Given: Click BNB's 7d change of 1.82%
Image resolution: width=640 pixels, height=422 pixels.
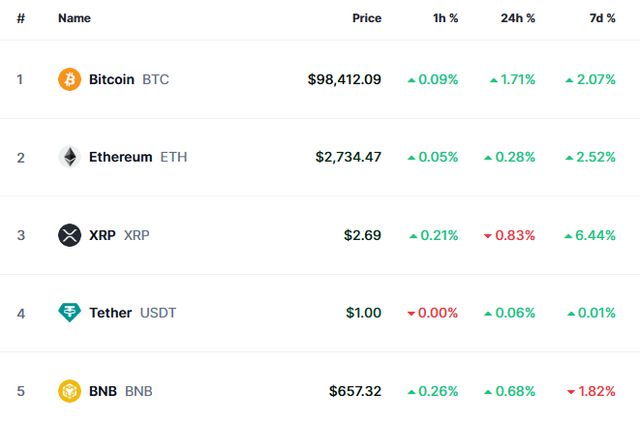Looking at the screenshot, I should point(590,391).
